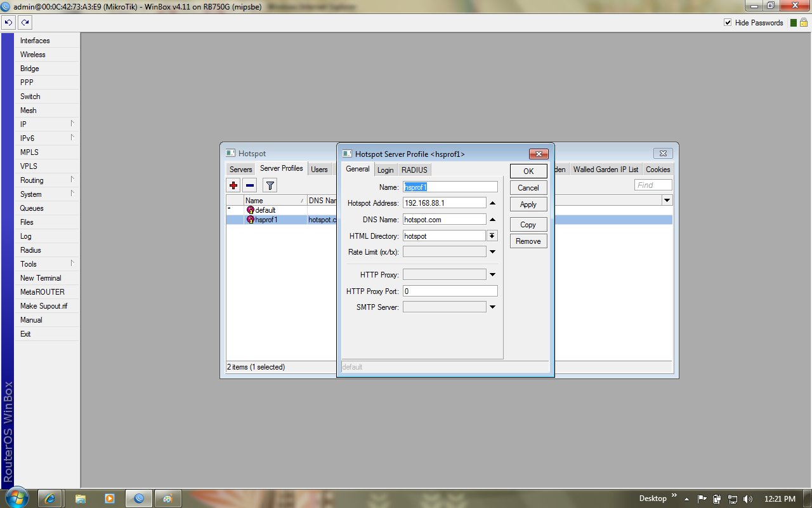
Task: Click the DNS Name input field
Action: tap(445, 220)
